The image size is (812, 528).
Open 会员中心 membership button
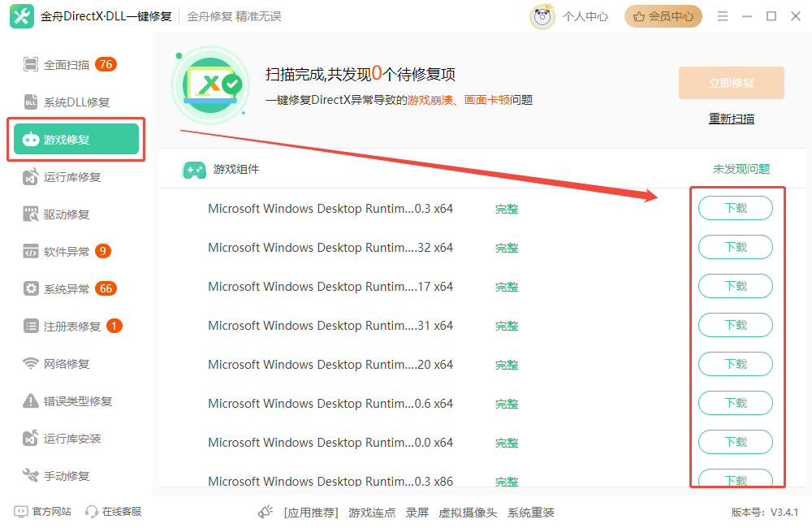pyautogui.click(x=663, y=16)
